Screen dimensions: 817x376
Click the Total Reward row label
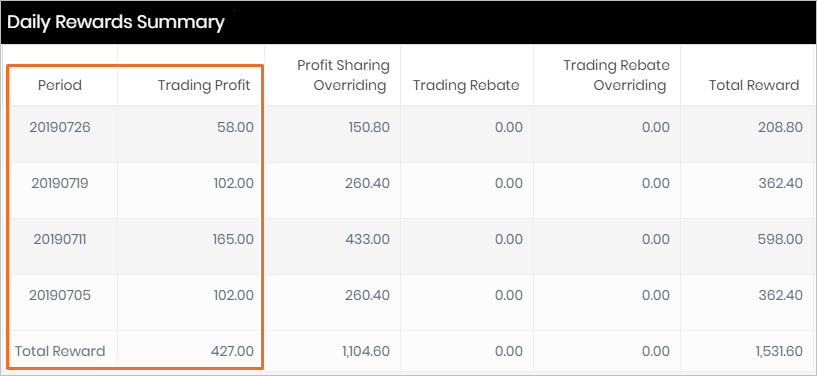coord(60,351)
